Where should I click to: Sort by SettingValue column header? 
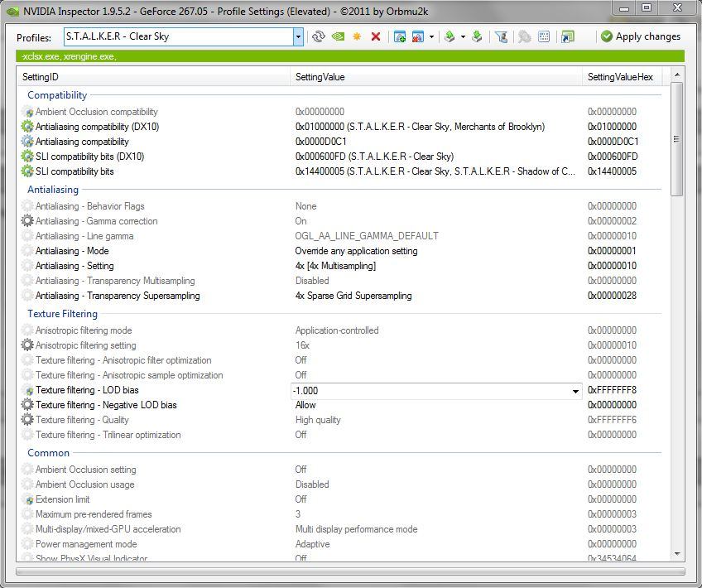pyautogui.click(x=436, y=77)
